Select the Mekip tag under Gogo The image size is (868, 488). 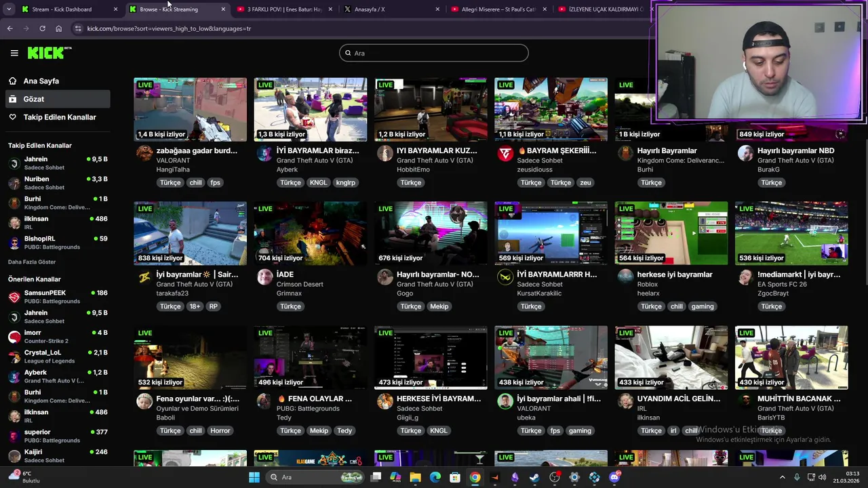(x=439, y=306)
